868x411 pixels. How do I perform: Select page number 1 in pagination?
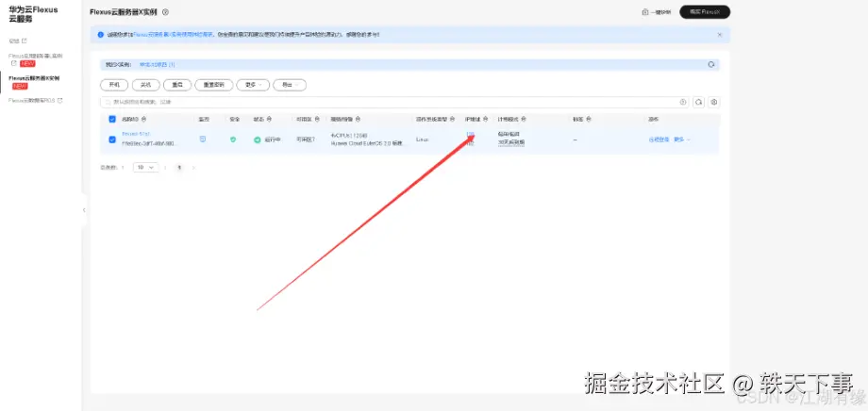point(179,167)
